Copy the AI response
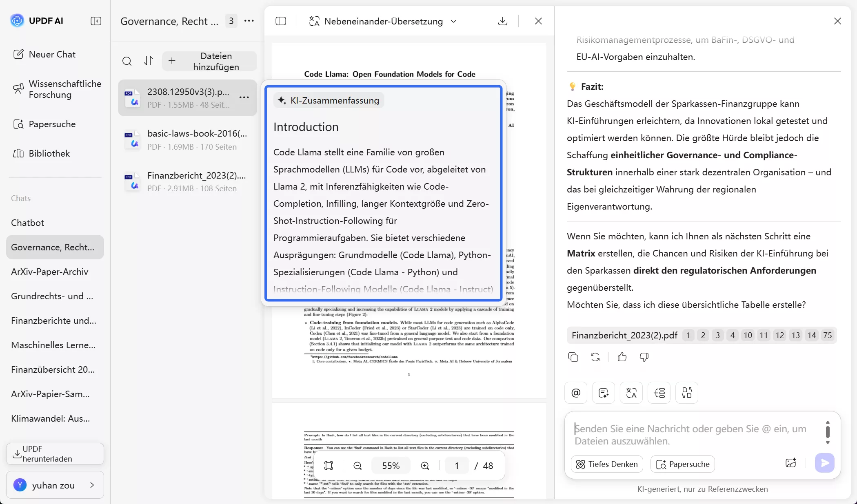The image size is (857, 504). pyautogui.click(x=573, y=357)
